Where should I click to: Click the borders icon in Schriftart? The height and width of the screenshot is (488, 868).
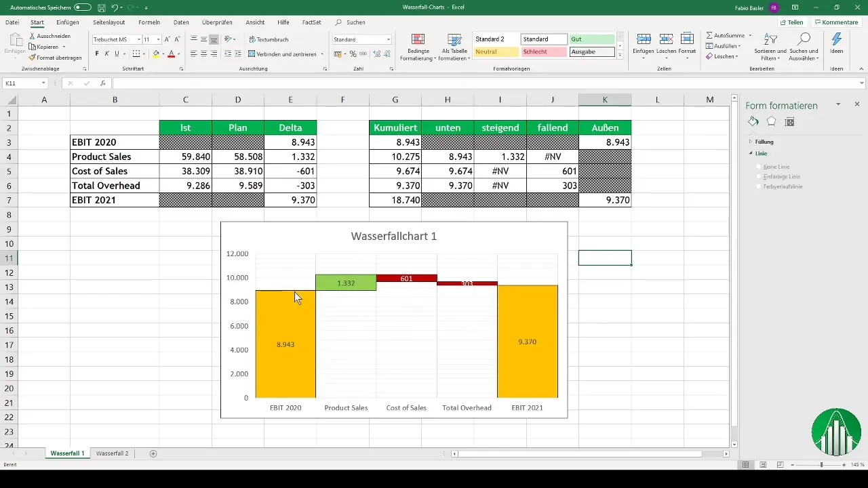[136, 54]
